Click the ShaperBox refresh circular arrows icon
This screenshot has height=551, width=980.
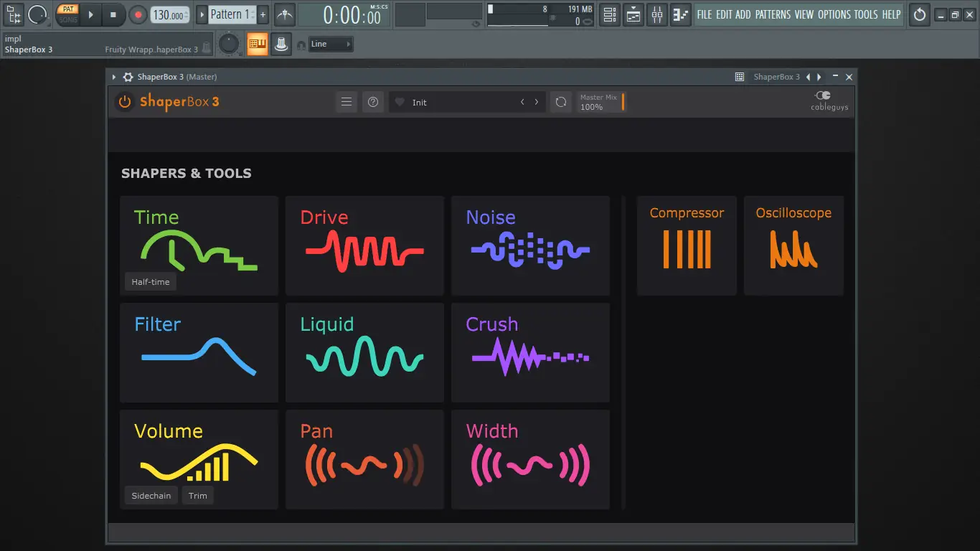click(561, 102)
